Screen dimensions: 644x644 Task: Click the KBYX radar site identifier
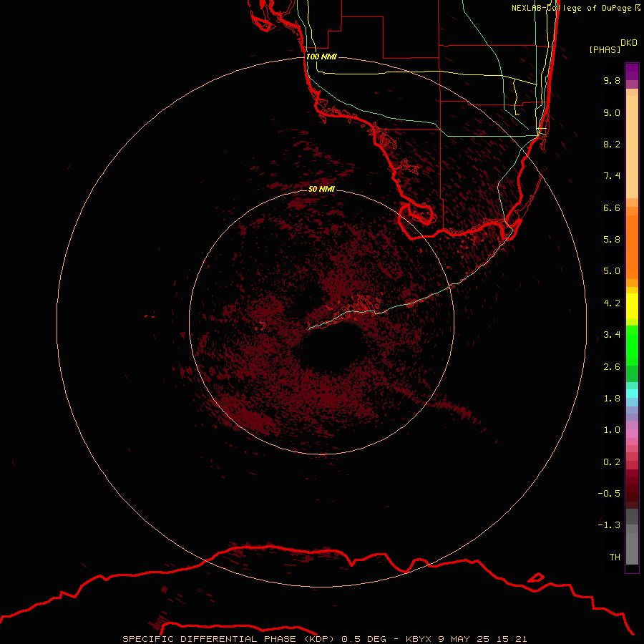click(419, 639)
